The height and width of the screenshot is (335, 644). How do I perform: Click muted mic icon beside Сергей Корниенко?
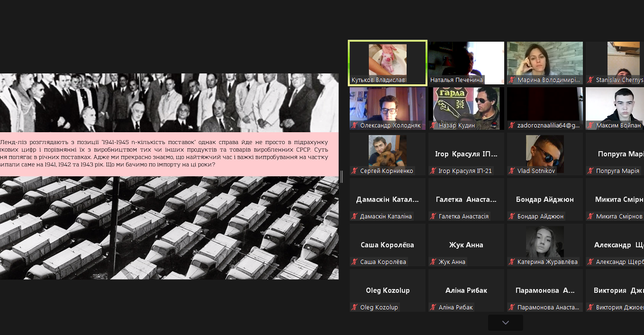354,171
